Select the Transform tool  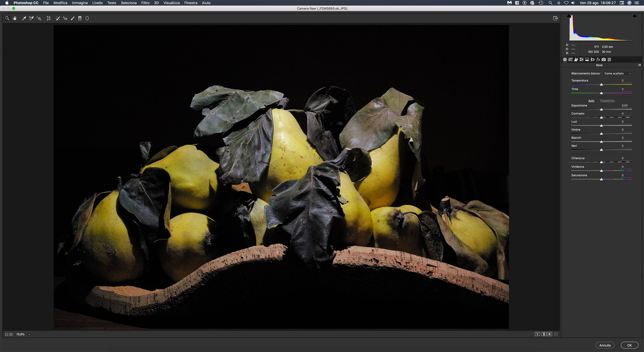coord(49,18)
